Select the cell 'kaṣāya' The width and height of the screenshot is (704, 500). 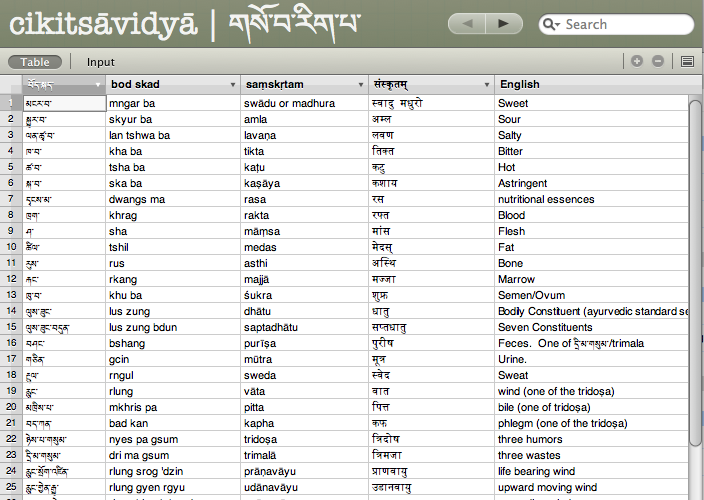tap(304, 183)
